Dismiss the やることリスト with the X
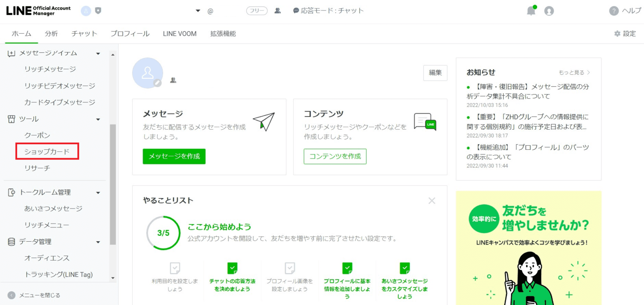This screenshot has width=644, height=305. point(431,201)
